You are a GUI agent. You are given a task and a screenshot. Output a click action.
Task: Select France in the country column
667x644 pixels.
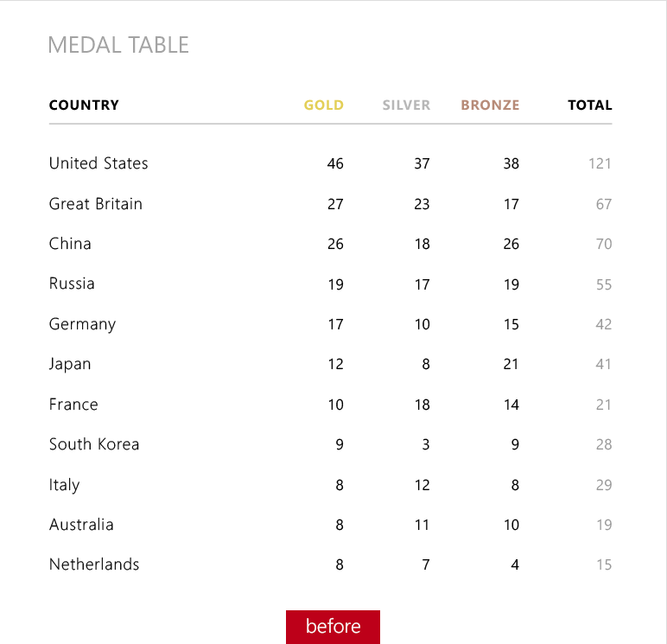click(x=73, y=405)
